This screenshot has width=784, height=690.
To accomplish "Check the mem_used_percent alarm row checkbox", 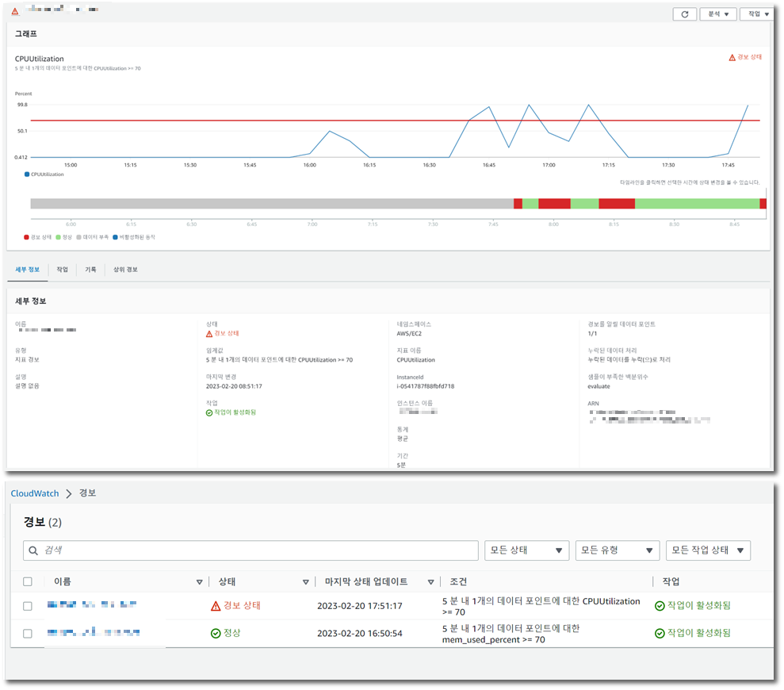I will coord(28,634).
